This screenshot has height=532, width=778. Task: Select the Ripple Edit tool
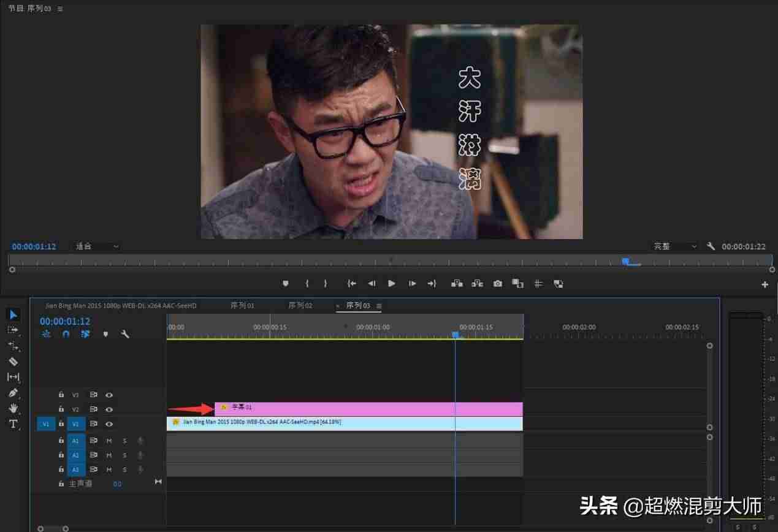click(13, 346)
